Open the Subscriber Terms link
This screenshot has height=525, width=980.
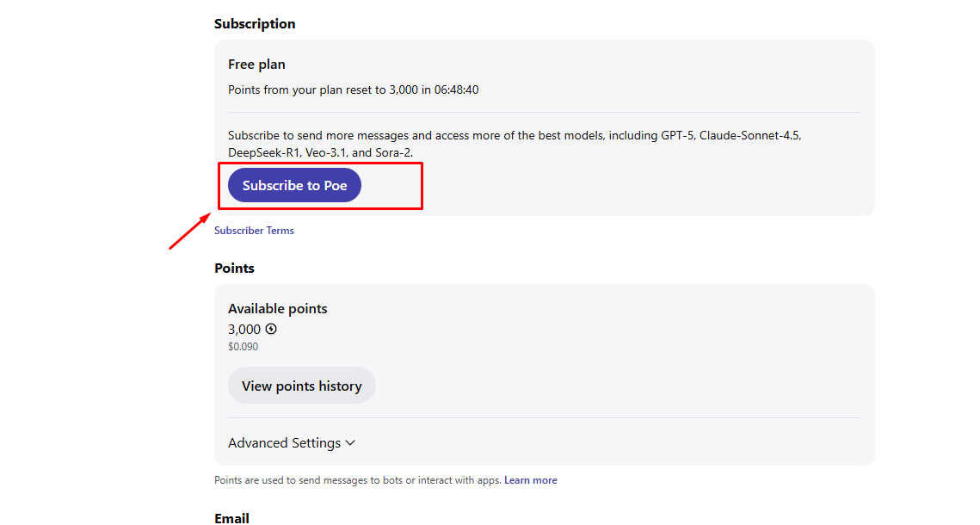coord(254,231)
